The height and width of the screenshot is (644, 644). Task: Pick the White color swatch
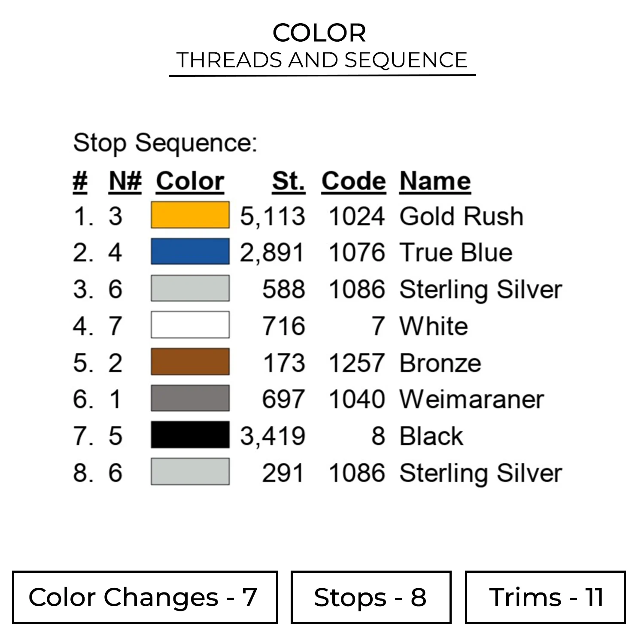coord(190,325)
